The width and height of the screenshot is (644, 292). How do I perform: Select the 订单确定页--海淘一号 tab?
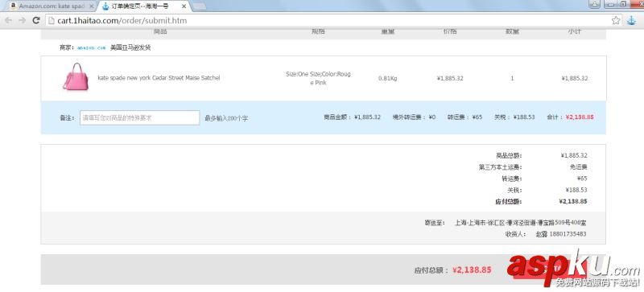tap(144, 6)
